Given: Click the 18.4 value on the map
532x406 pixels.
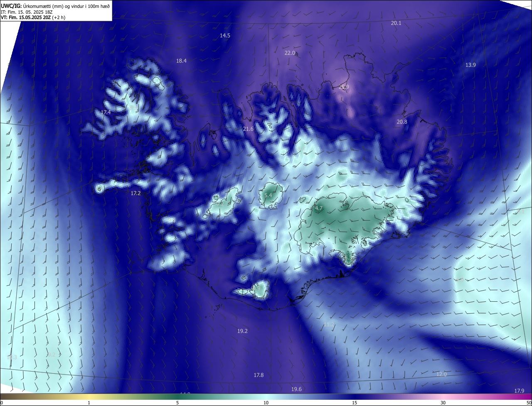Looking at the screenshot, I should click(181, 61).
